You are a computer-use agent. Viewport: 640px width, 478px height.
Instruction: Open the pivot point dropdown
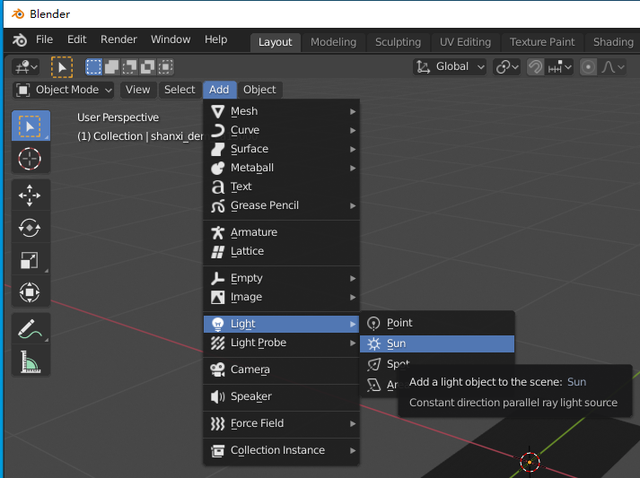(507, 67)
